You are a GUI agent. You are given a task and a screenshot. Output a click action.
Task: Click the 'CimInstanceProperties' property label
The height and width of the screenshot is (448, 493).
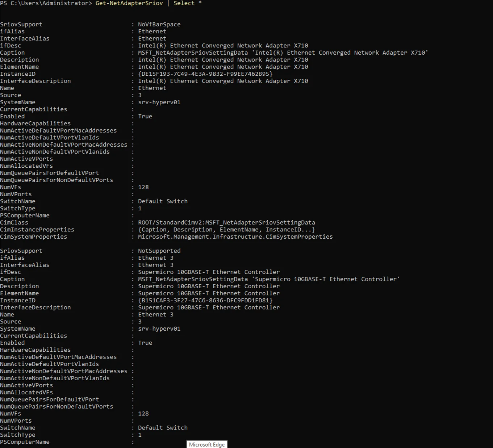37,230
